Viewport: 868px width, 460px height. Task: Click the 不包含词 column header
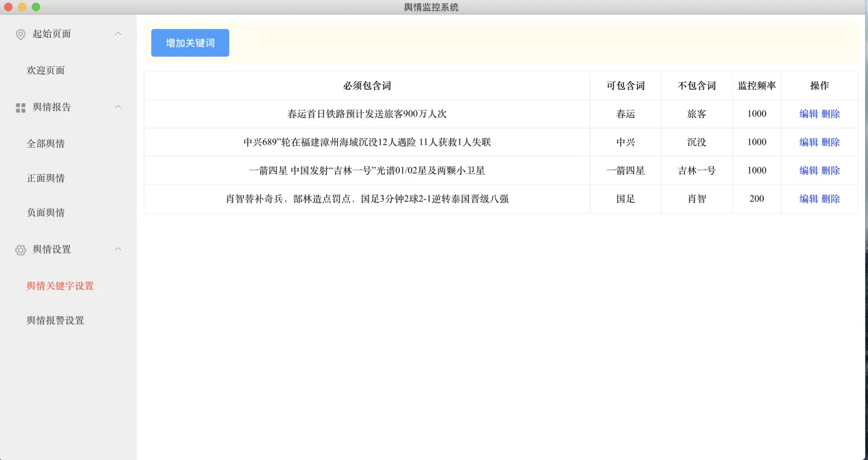click(697, 86)
